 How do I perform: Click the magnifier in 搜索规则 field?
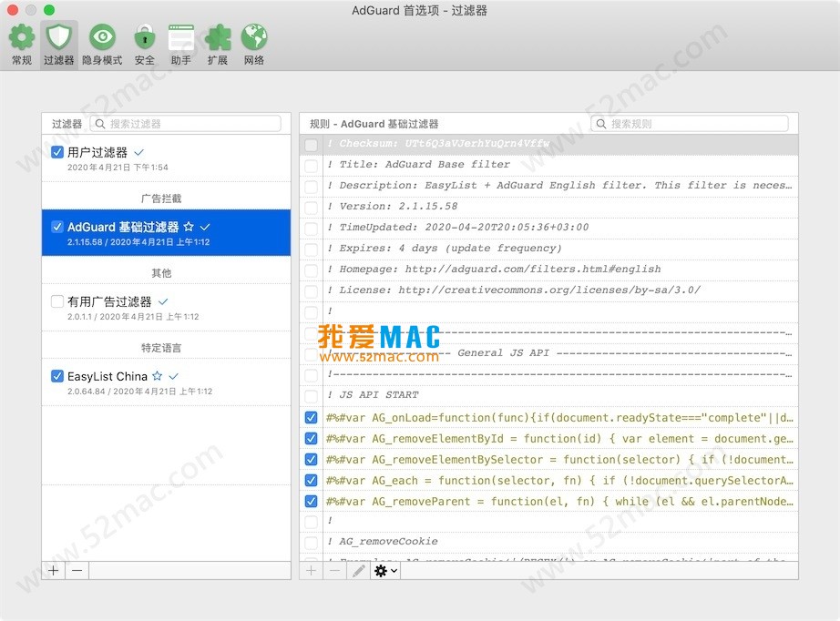click(x=601, y=124)
